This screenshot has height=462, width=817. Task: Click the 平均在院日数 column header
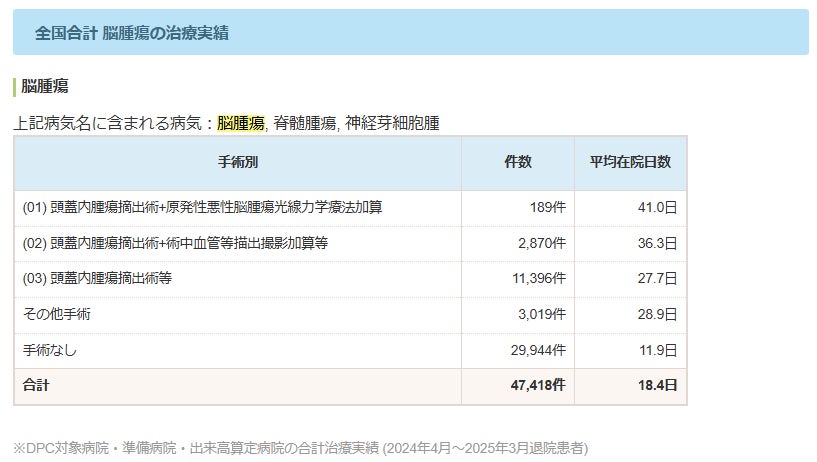point(630,163)
